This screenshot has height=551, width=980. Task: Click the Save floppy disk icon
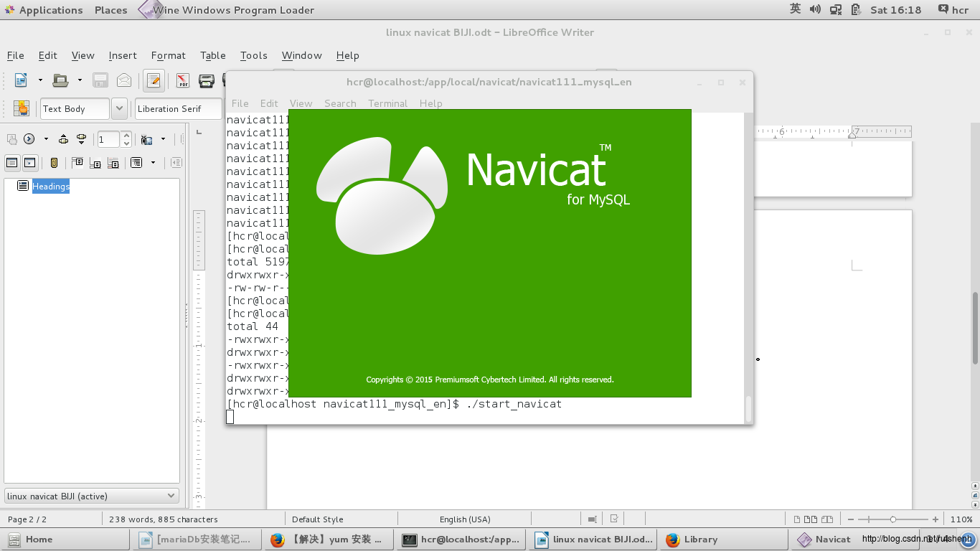click(100, 80)
